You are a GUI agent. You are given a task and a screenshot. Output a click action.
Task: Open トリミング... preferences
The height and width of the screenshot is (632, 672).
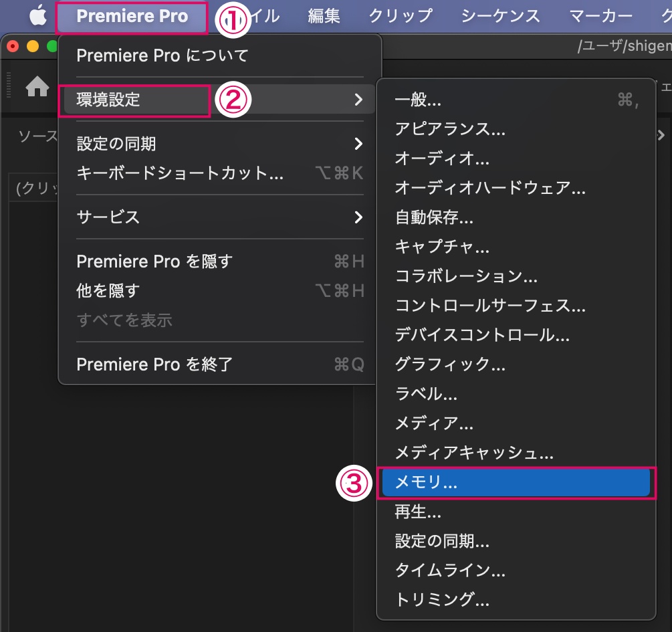(x=516, y=600)
